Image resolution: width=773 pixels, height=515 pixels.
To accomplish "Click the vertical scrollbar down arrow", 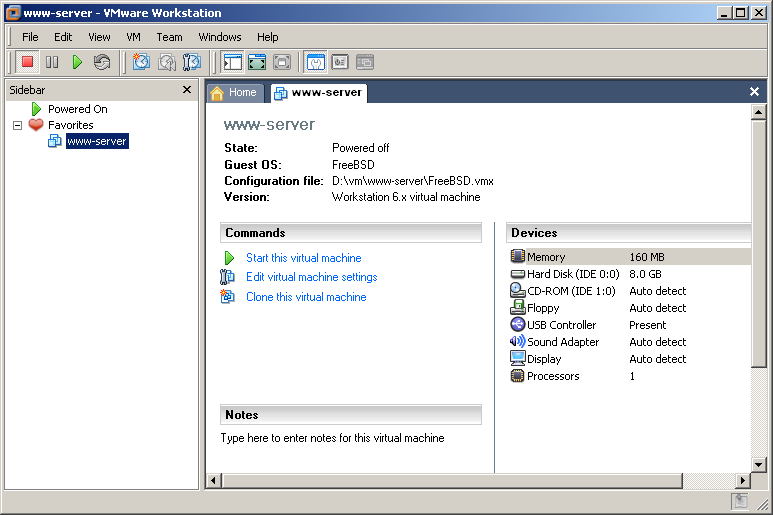I will point(758,464).
